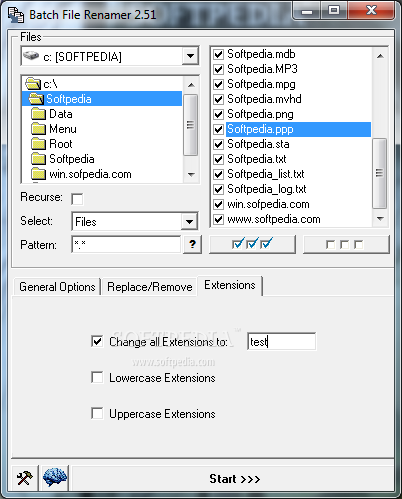Uncheck win.sofpedia.com file checkbox

[218, 204]
